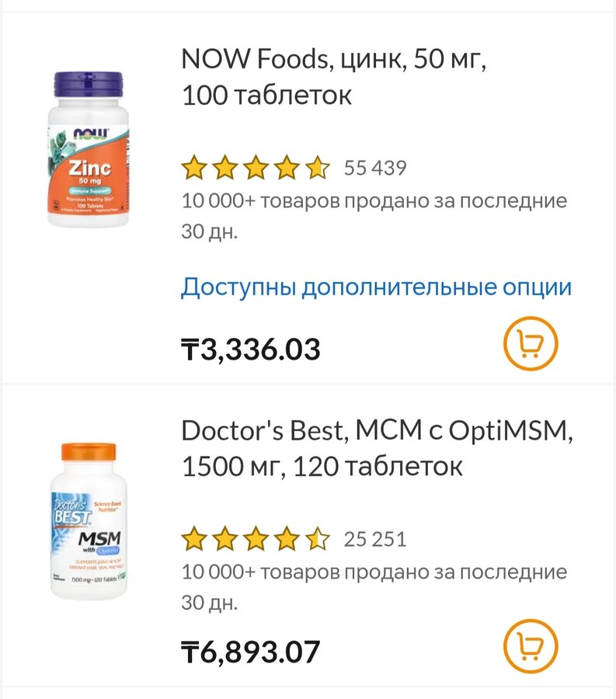Open the NOW Foods Zinc bottle image
This screenshot has width=616, height=699.
[91, 149]
